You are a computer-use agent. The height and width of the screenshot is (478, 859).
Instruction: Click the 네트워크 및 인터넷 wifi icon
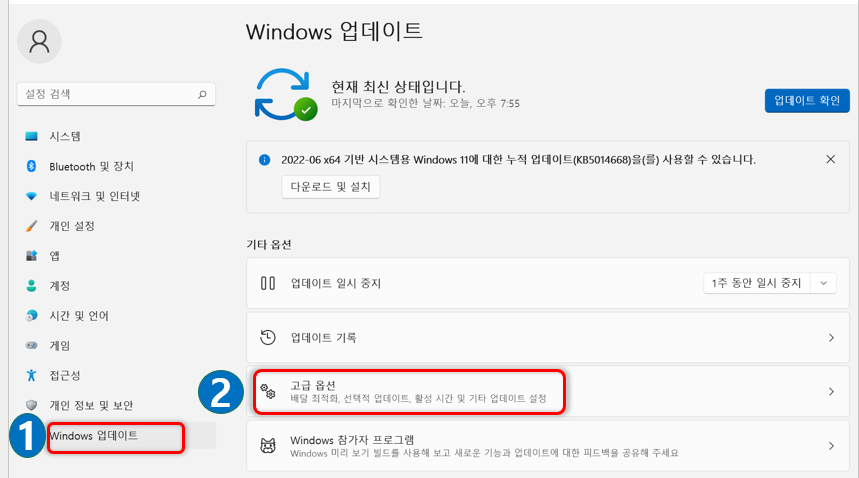pyautogui.click(x=31, y=196)
